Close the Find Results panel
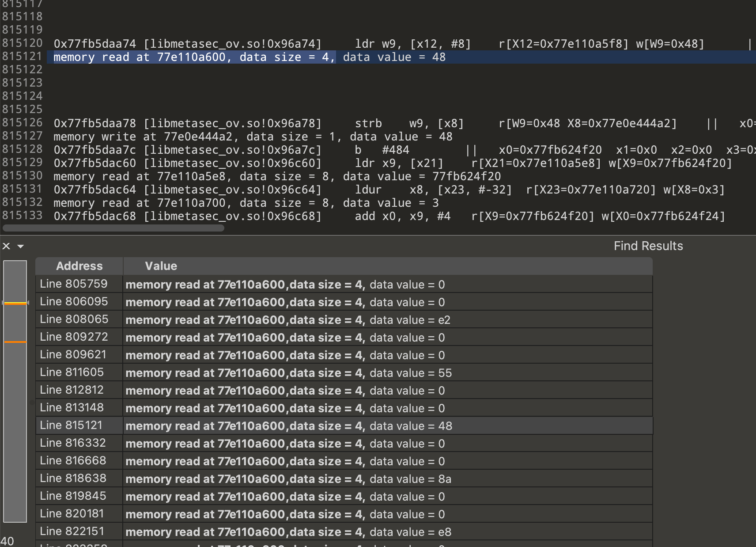Viewport: 756px width, 547px height. click(x=6, y=246)
